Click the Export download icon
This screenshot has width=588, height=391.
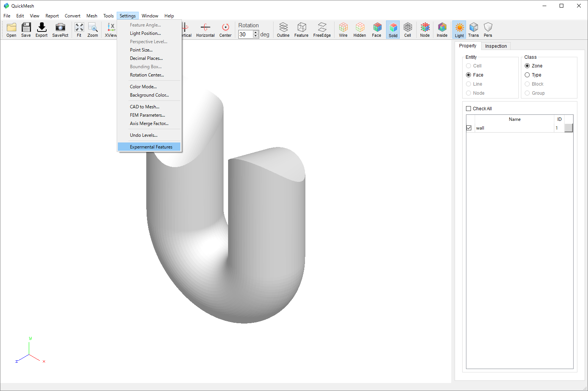[x=42, y=30]
